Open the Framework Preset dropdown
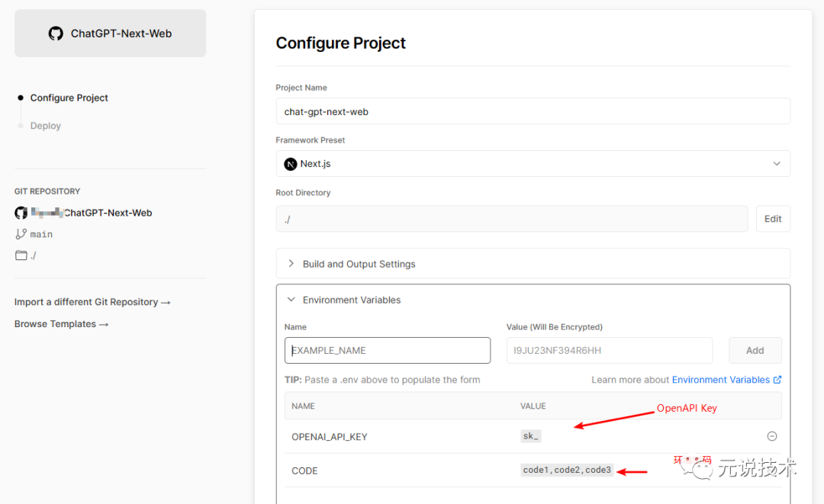The width and height of the screenshot is (824, 504). pyautogui.click(x=533, y=164)
